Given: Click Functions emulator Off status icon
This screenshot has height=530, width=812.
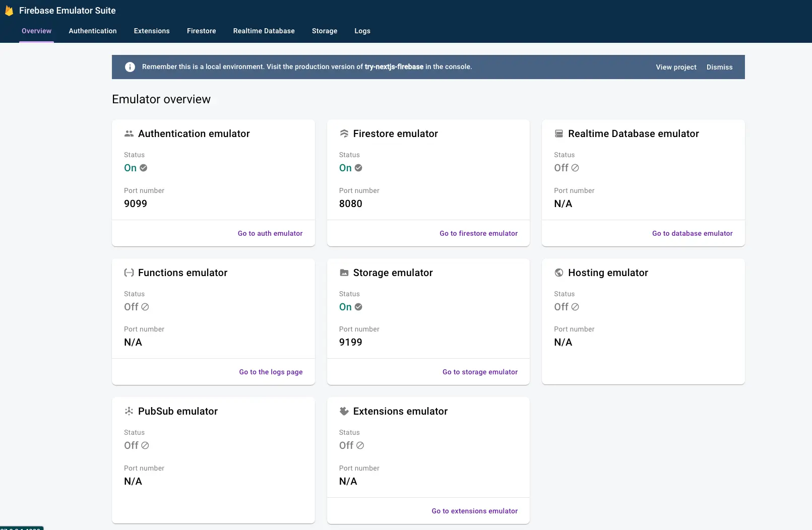Looking at the screenshot, I should (145, 307).
